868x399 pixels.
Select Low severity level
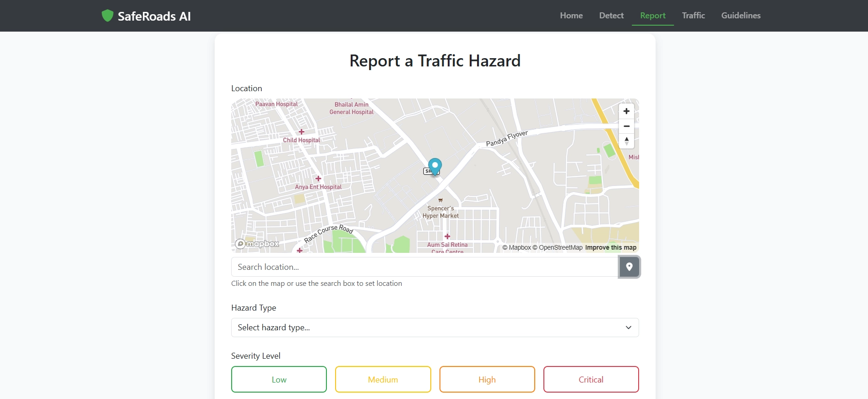pos(279,379)
